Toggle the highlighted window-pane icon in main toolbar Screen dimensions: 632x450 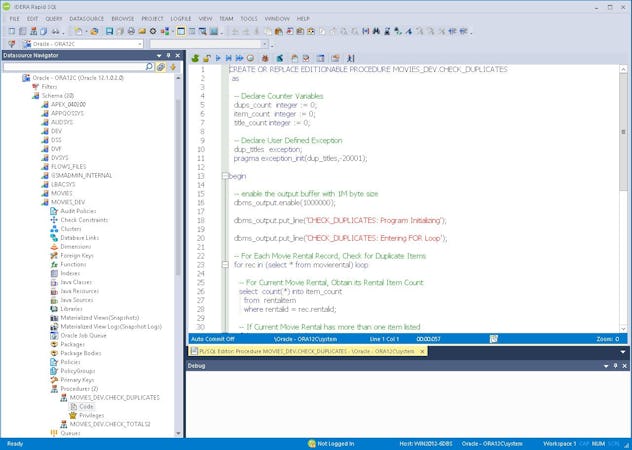[181, 31]
